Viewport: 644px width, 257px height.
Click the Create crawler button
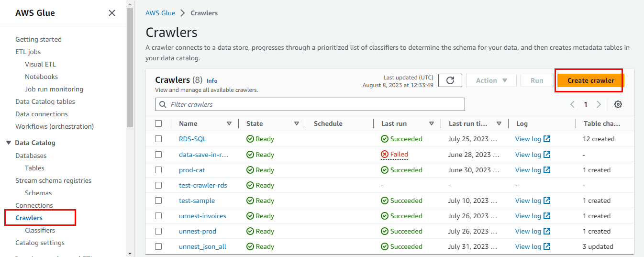(590, 80)
